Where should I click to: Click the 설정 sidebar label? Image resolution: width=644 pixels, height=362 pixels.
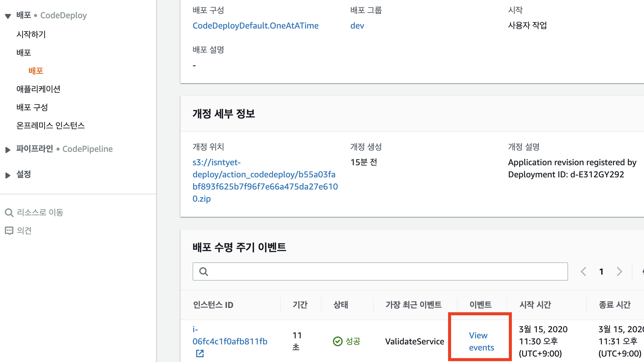pos(24,174)
